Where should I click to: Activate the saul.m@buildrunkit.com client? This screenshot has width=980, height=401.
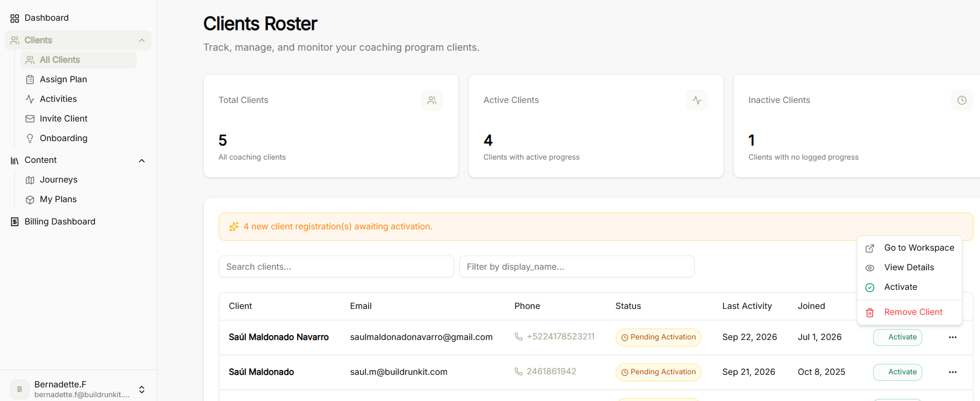click(x=898, y=372)
